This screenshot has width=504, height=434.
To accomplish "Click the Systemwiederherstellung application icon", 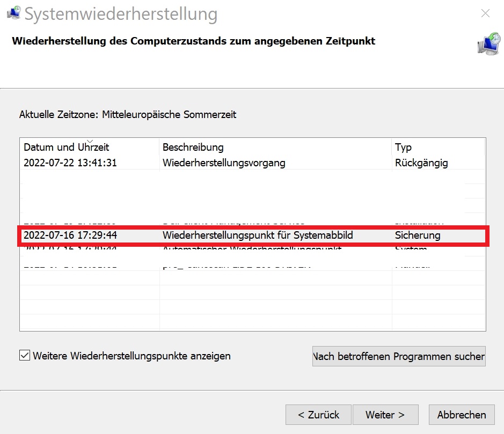I will (13, 12).
